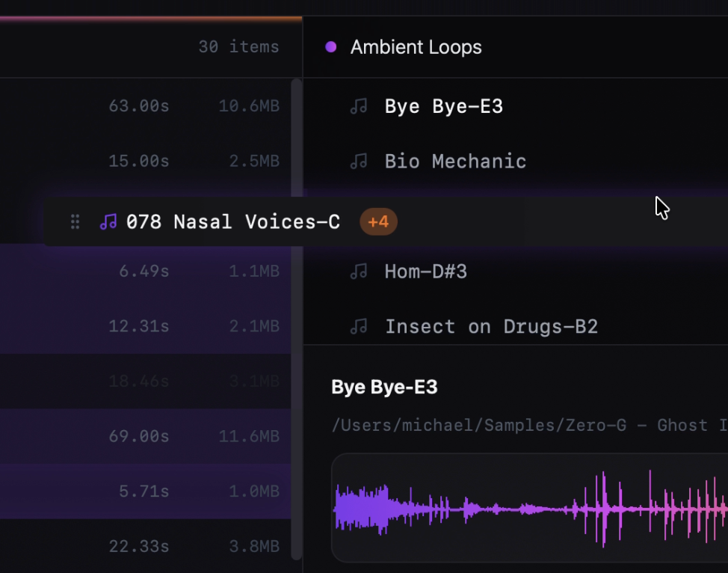Click the music note icon beside Hom-D#3
Viewport: 728px width, 573px height.
359,271
